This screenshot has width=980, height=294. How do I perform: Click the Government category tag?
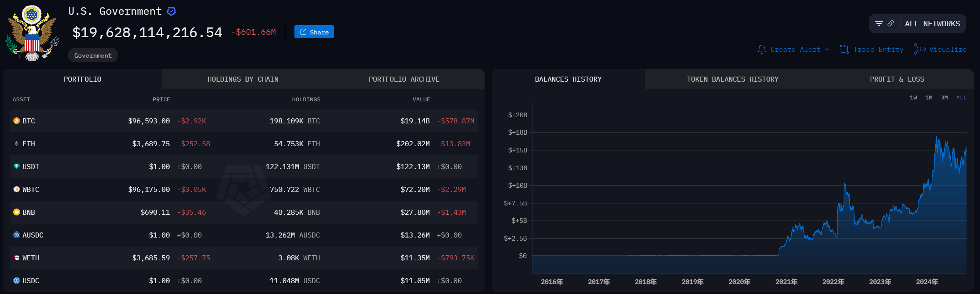(93, 56)
